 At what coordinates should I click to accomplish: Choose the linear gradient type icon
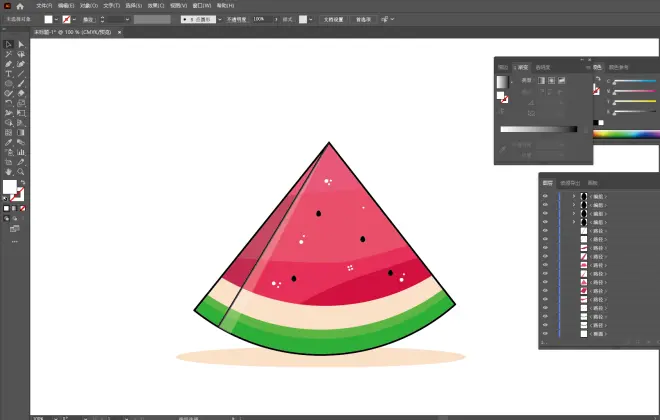pos(540,80)
